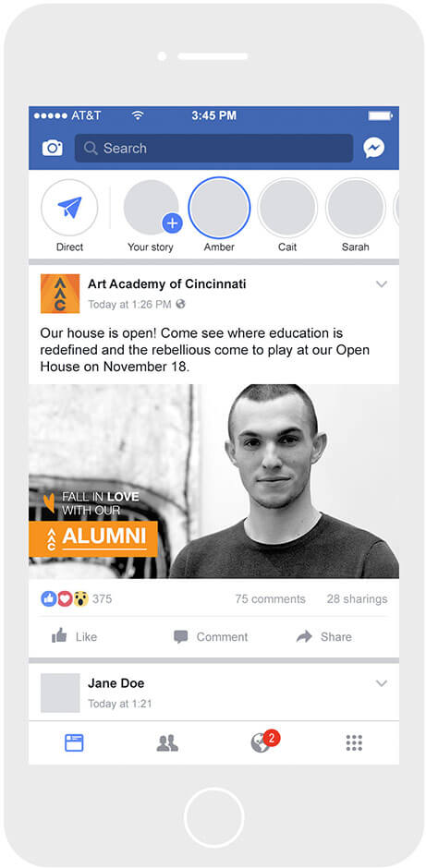The height and width of the screenshot is (868, 426).
Task: Open the 28 sharings link
Action: (358, 599)
